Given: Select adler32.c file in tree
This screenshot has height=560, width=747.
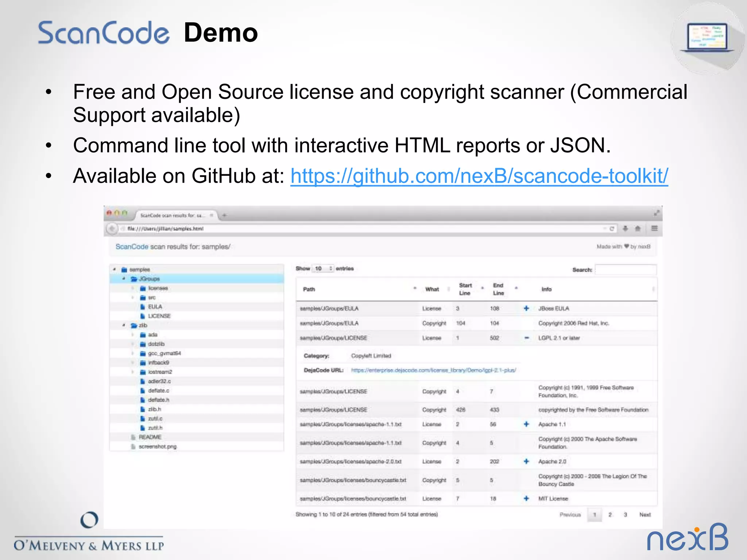Looking at the screenshot, I should point(159,381).
